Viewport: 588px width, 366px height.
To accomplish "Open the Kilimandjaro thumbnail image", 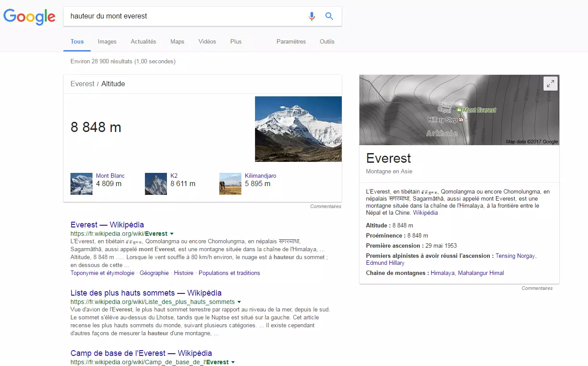I will point(230,184).
